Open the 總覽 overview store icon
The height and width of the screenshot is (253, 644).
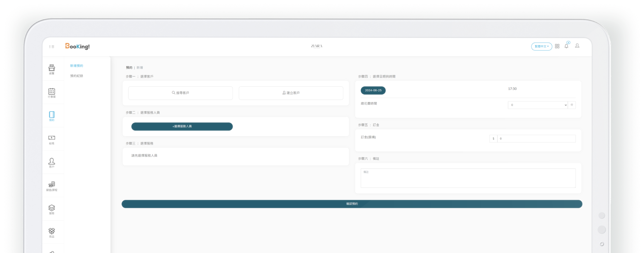coord(52,69)
